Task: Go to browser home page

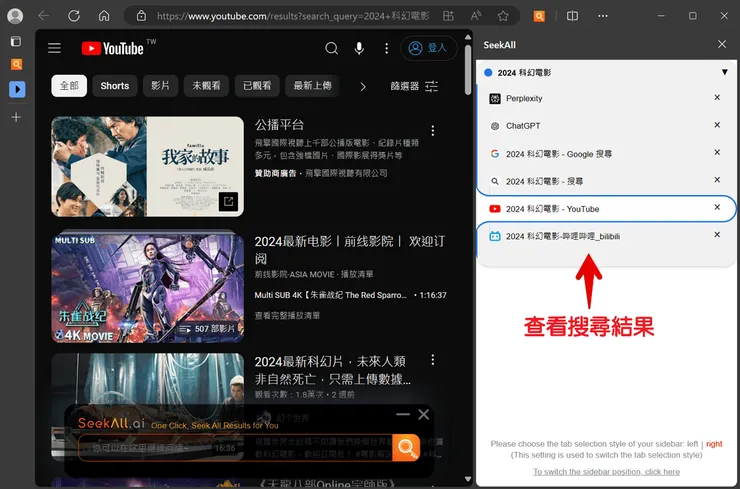Action: (x=104, y=16)
